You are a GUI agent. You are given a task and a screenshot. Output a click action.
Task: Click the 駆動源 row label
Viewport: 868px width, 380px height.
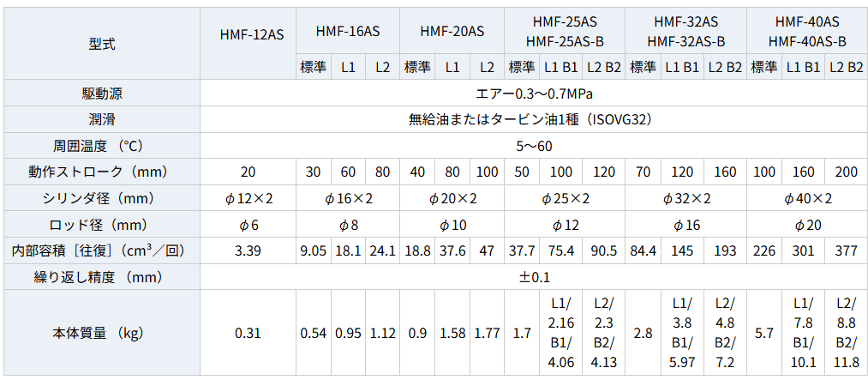coord(101,93)
